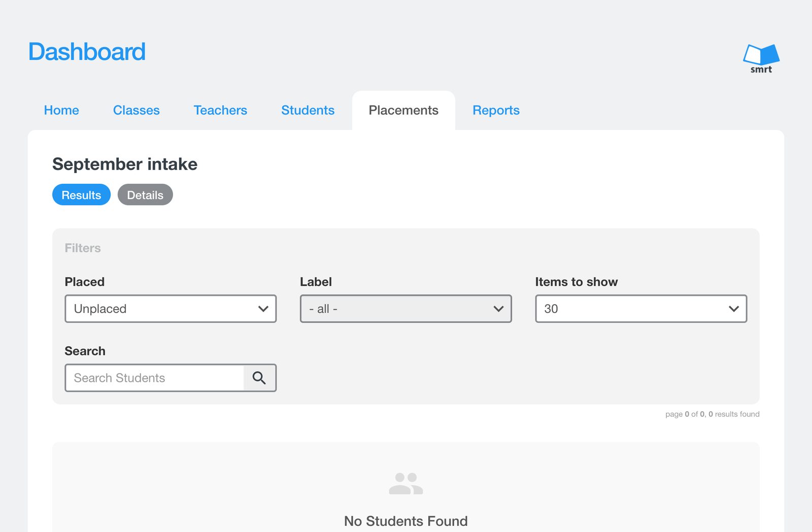812x532 pixels.
Task: Focus the Search Students input field
Action: click(x=154, y=378)
